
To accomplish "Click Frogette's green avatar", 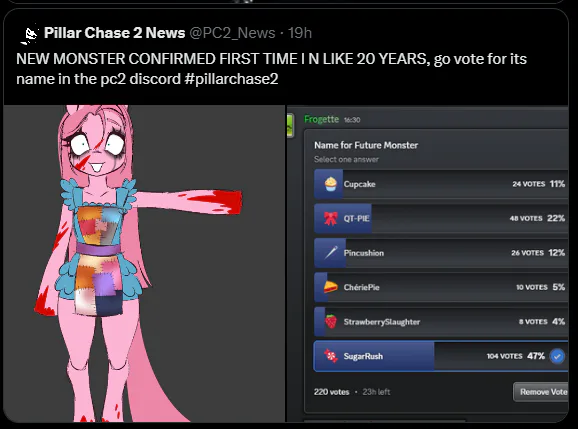I will (290, 125).
